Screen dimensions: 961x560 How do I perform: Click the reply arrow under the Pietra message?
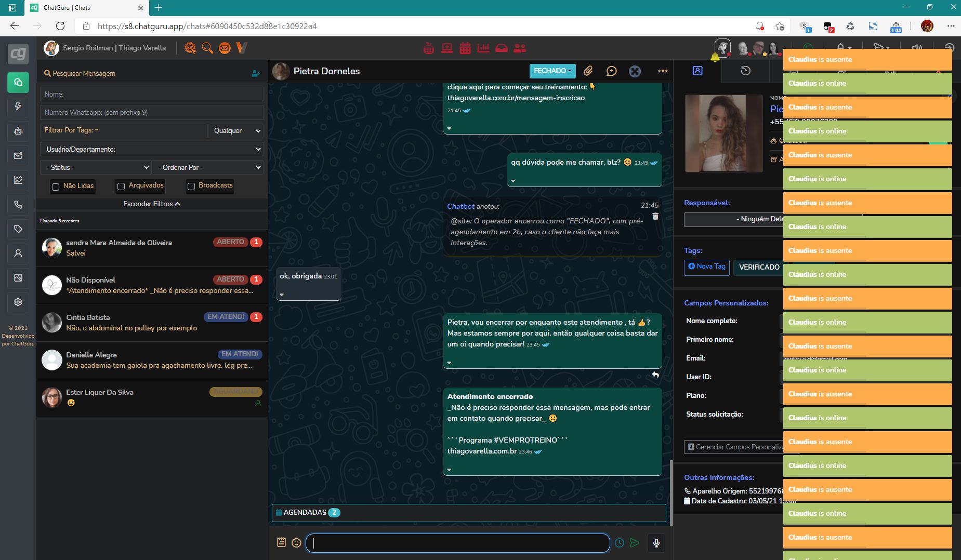pyautogui.click(x=655, y=375)
